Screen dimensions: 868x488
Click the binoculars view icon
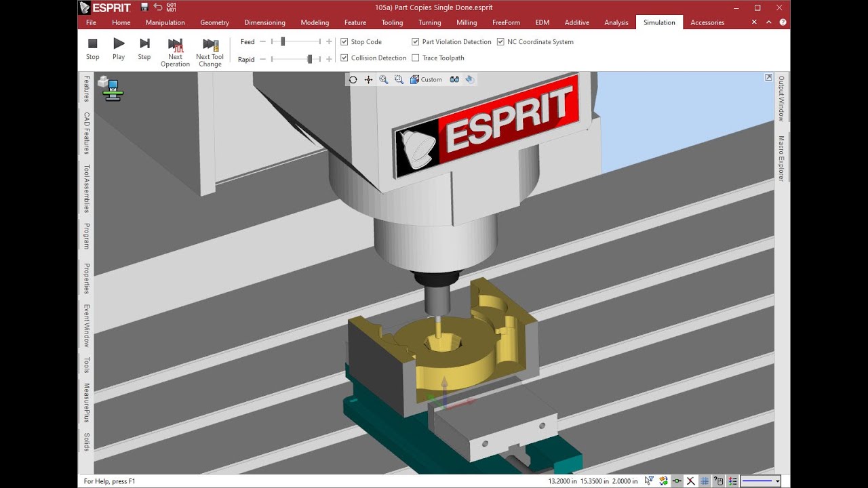pos(454,79)
